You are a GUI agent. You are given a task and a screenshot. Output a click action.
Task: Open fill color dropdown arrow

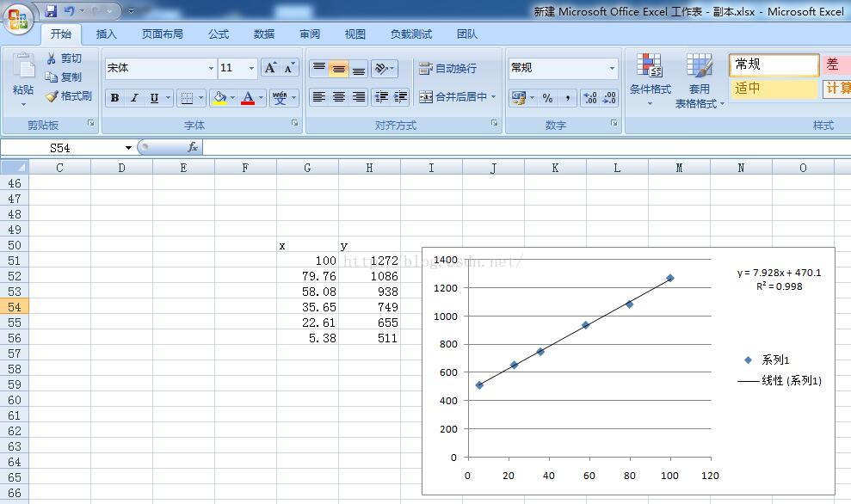click(x=233, y=98)
